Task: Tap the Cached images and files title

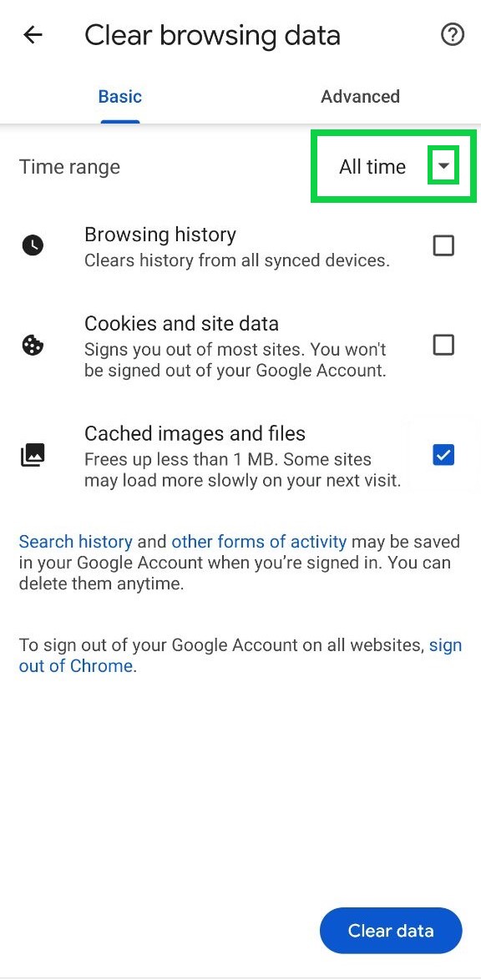Action: 195,434
